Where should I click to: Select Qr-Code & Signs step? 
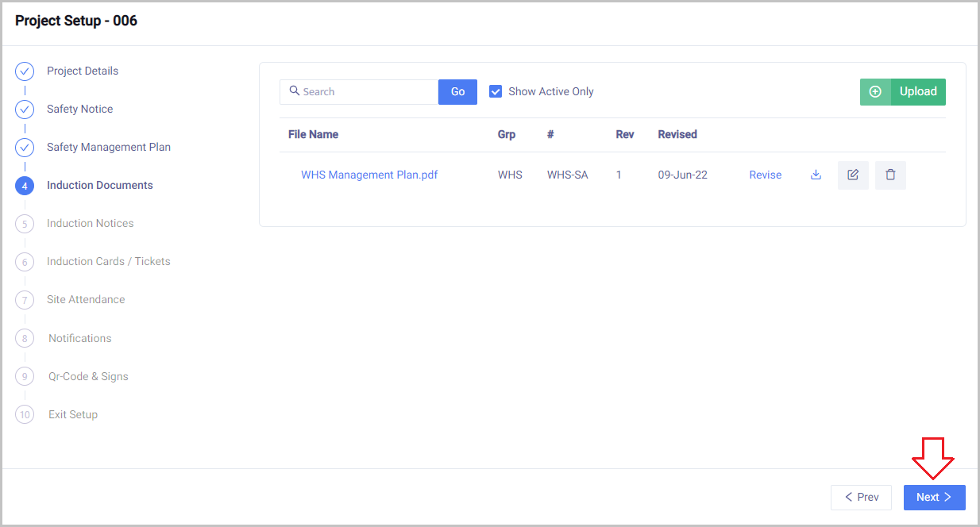tap(88, 376)
